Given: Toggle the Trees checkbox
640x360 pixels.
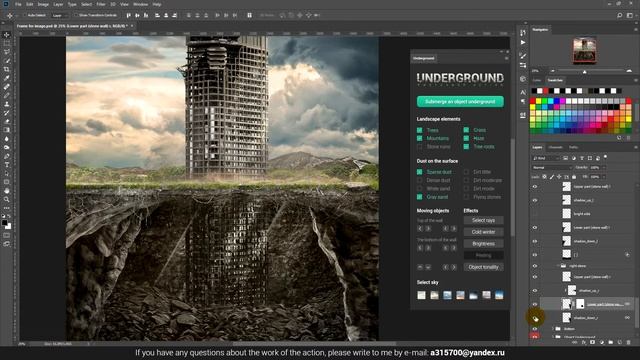Looking at the screenshot, I should point(420,130).
